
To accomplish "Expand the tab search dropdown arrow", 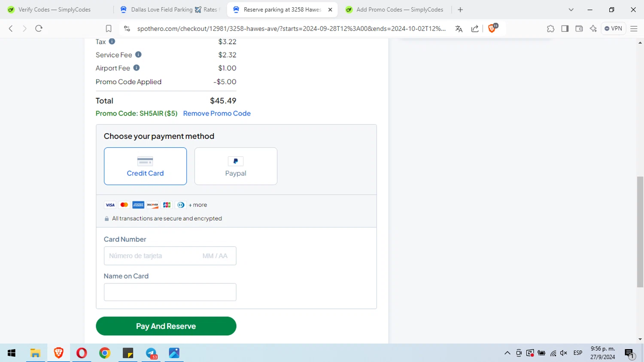I will pos(571,9).
